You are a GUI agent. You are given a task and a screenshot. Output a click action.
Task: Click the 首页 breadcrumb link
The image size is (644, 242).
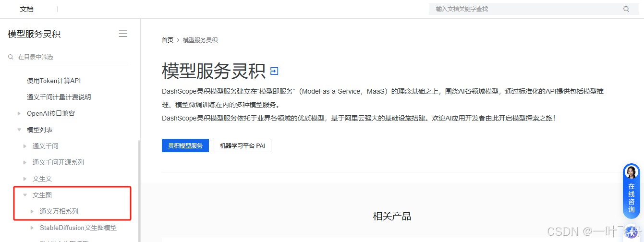168,40
